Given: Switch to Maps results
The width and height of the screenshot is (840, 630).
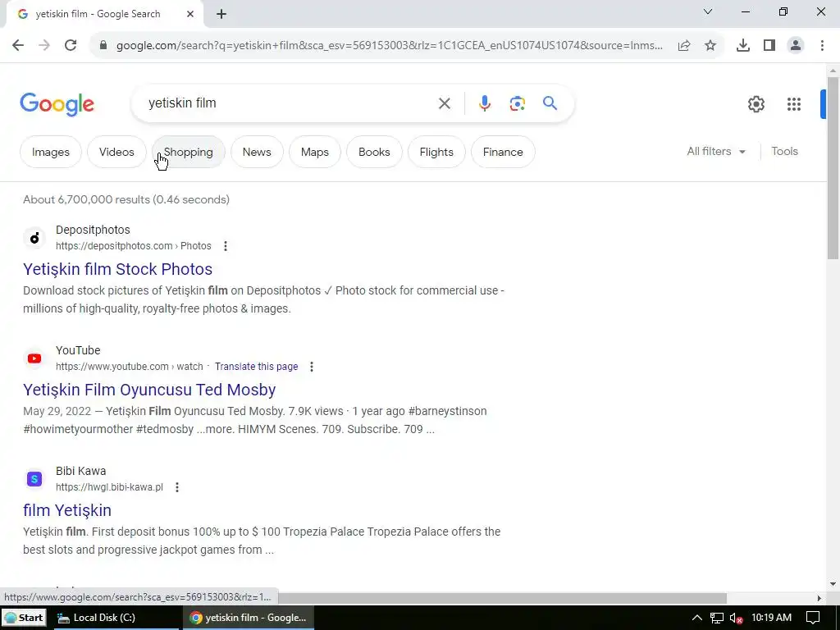Looking at the screenshot, I should coord(314,152).
